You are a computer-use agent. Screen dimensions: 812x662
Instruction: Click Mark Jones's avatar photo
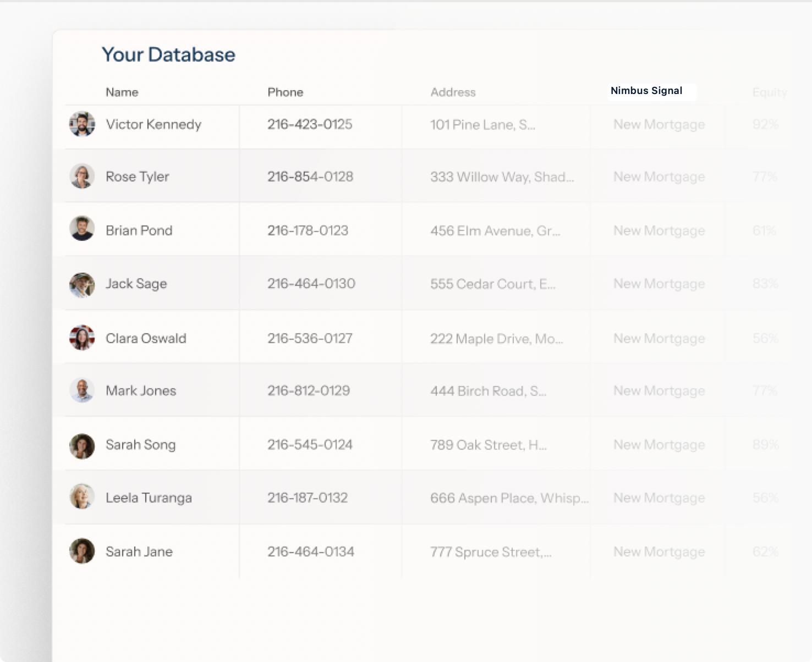click(82, 390)
